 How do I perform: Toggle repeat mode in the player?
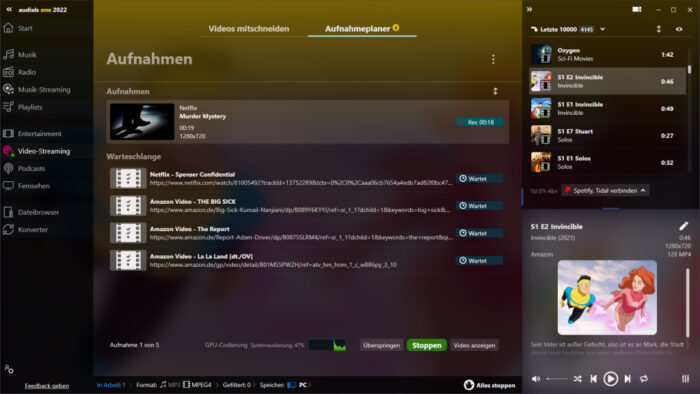click(x=644, y=378)
